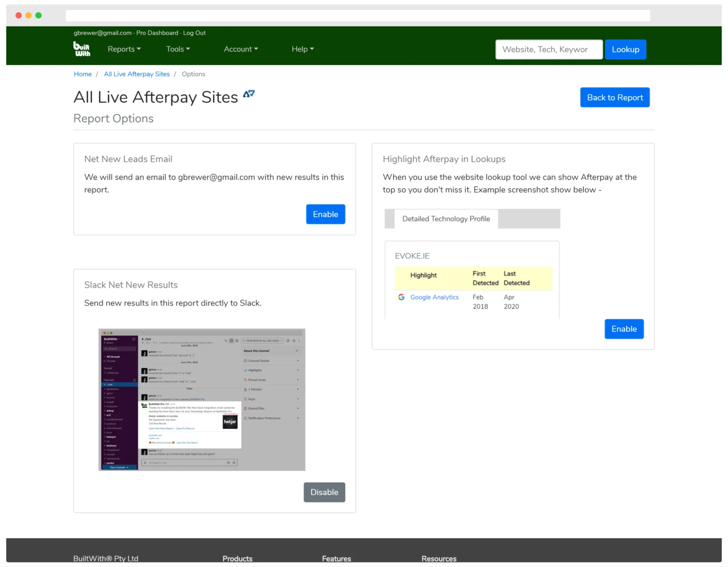Enable Net New Leads Email
The width and height of the screenshot is (728, 567).
click(x=325, y=214)
